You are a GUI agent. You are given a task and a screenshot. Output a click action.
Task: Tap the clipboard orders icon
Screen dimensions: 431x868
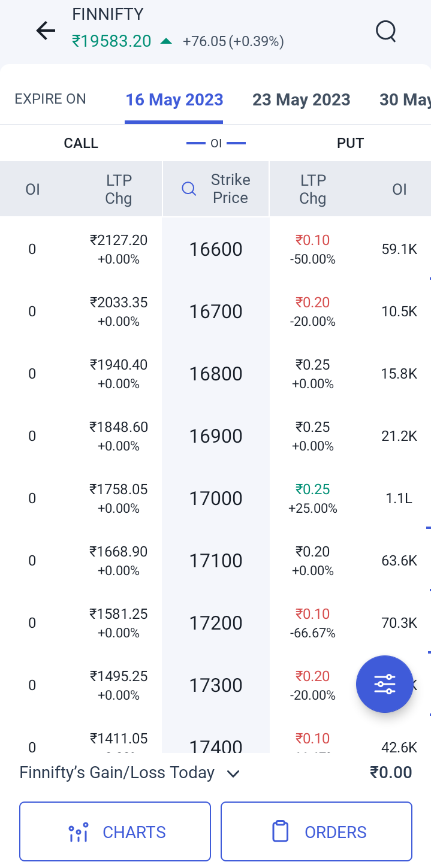(x=280, y=831)
